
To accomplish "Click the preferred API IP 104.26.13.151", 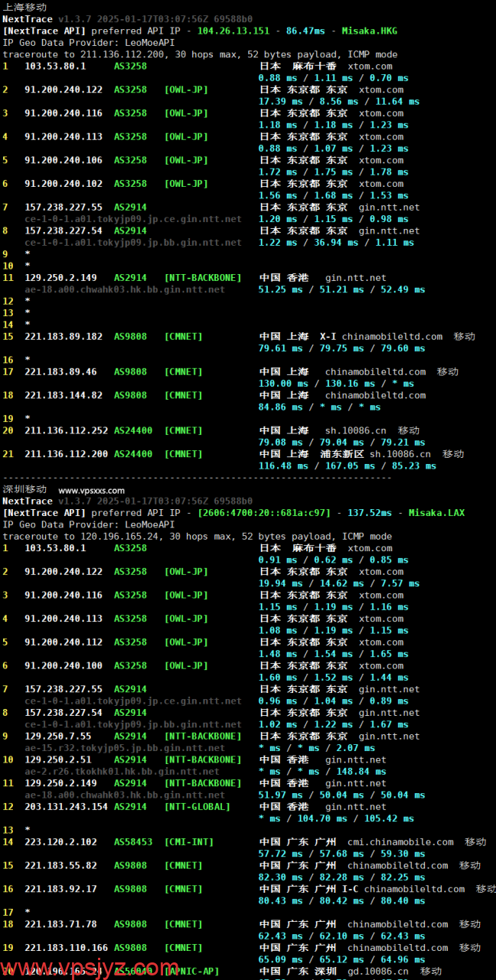I will 233,31.
